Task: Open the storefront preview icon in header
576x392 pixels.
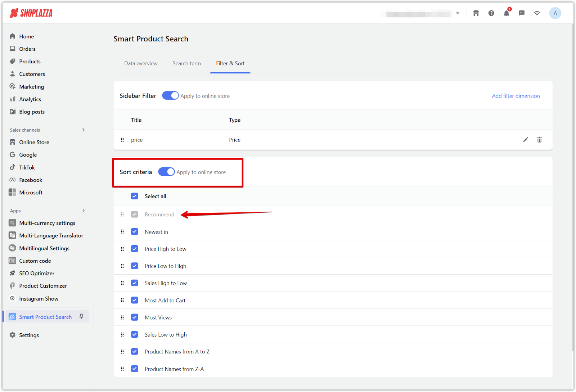Action: [476, 13]
